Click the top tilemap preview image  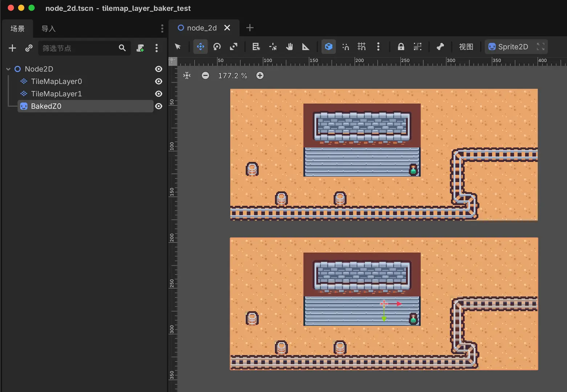coord(384,155)
